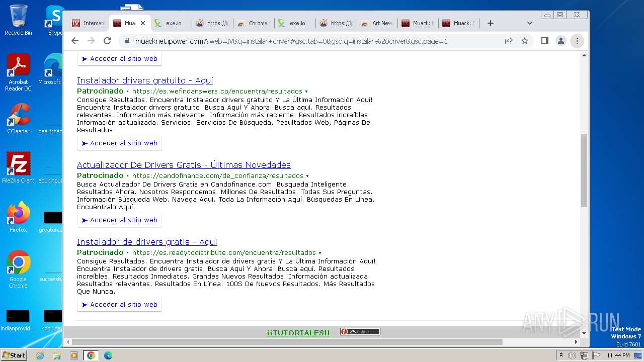The image size is (644, 362).
Task: Share this page via the share icon
Action: [x=509, y=41]
